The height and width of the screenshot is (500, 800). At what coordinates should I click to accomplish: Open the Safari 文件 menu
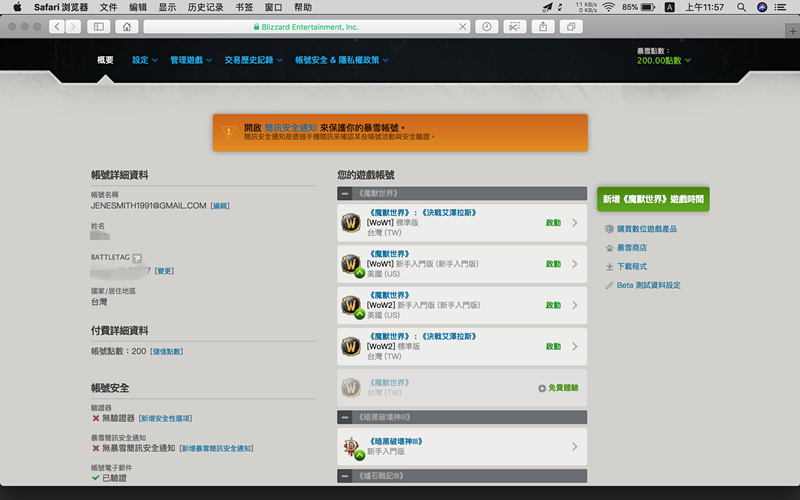coord(108,7)
